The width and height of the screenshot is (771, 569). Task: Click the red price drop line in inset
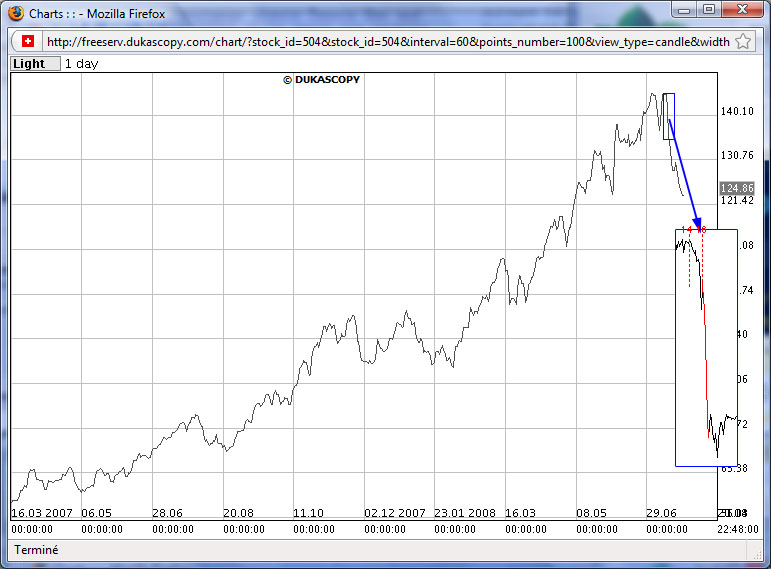(x=705, y=360)
